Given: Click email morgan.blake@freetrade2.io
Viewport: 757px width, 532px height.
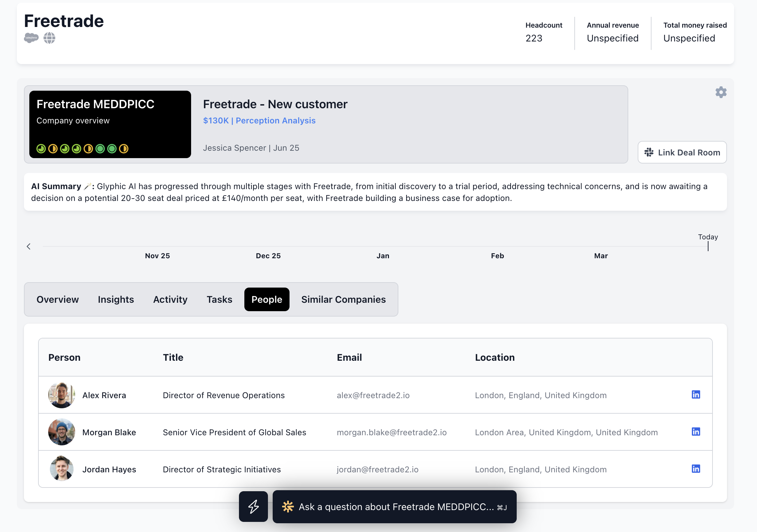Looking at the screenshot, I should pyautogui.click(x=392, y=432).
